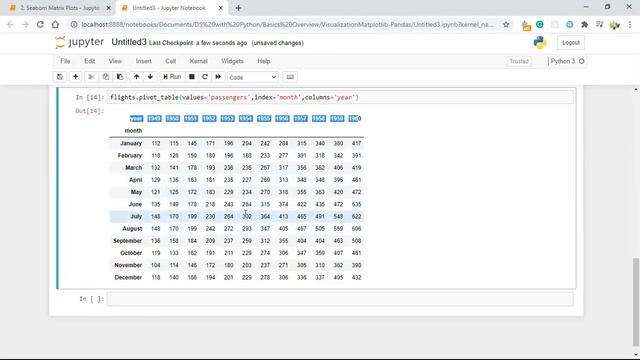640x360 pixels.
Task: Click the Logout button
Action: click(571, 42)
